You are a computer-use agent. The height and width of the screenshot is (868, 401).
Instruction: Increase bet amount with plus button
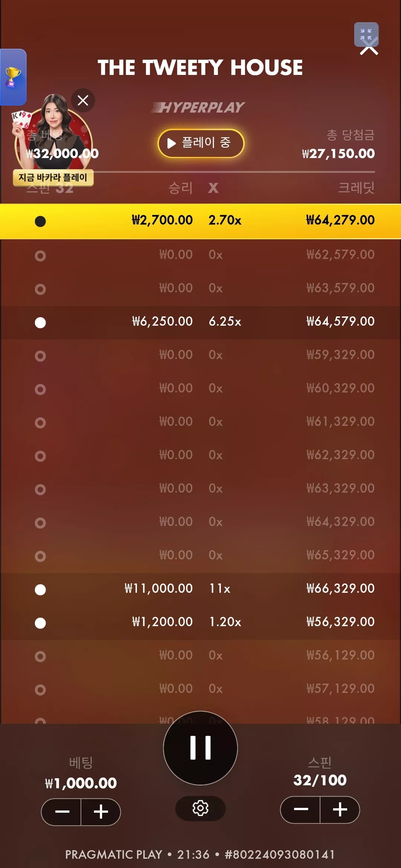pos(101,812)
